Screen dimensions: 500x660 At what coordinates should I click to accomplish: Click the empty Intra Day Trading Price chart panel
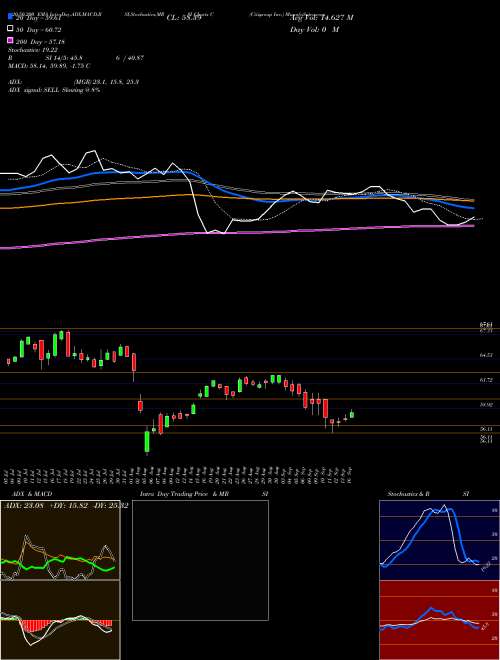(x=200, y=560)
